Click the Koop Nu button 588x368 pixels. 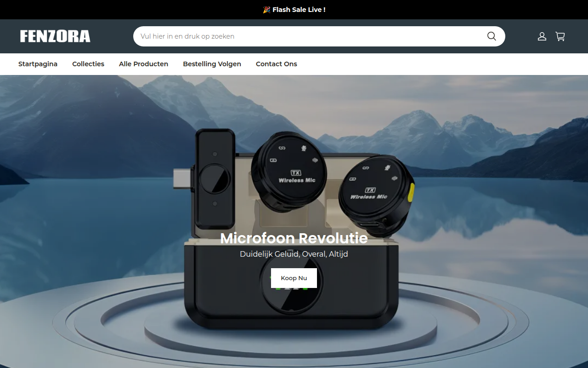[x=294, y=278]
